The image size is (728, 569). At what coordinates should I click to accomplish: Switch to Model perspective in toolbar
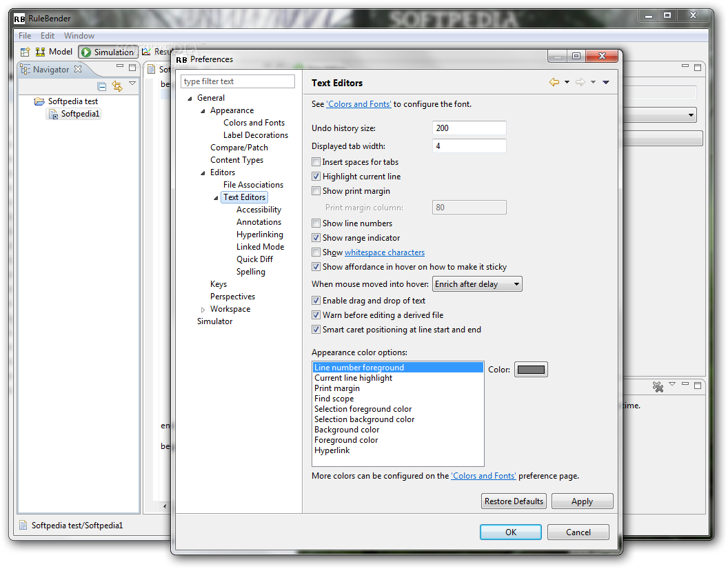coord(54,52)
